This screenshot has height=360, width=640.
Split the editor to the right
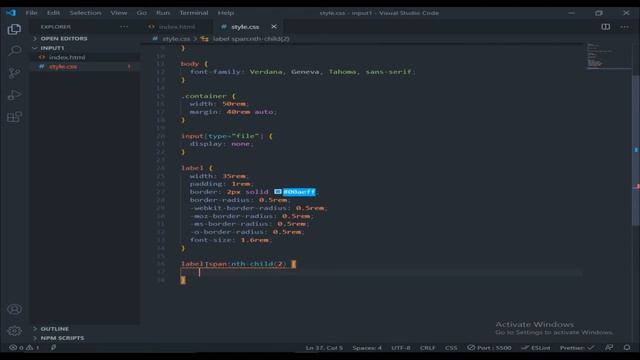tap(606, 27)
